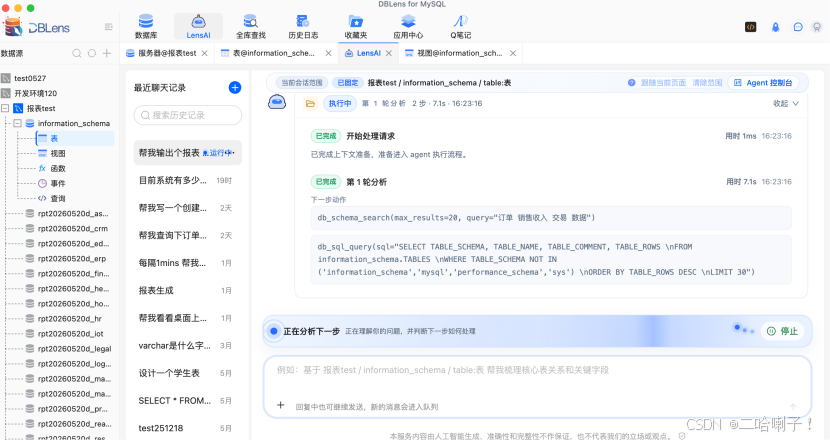Screen dimensions: 830x440
Task: Select the LensAI toolbar icon
Action: point(199,26)
